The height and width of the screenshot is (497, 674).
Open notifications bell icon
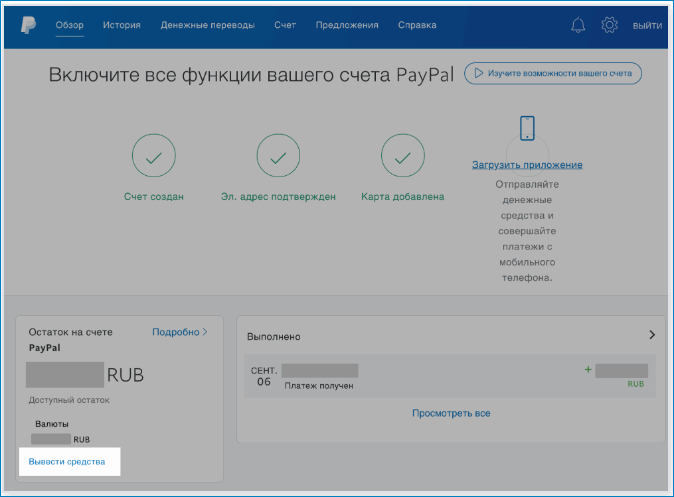point(578,25)
